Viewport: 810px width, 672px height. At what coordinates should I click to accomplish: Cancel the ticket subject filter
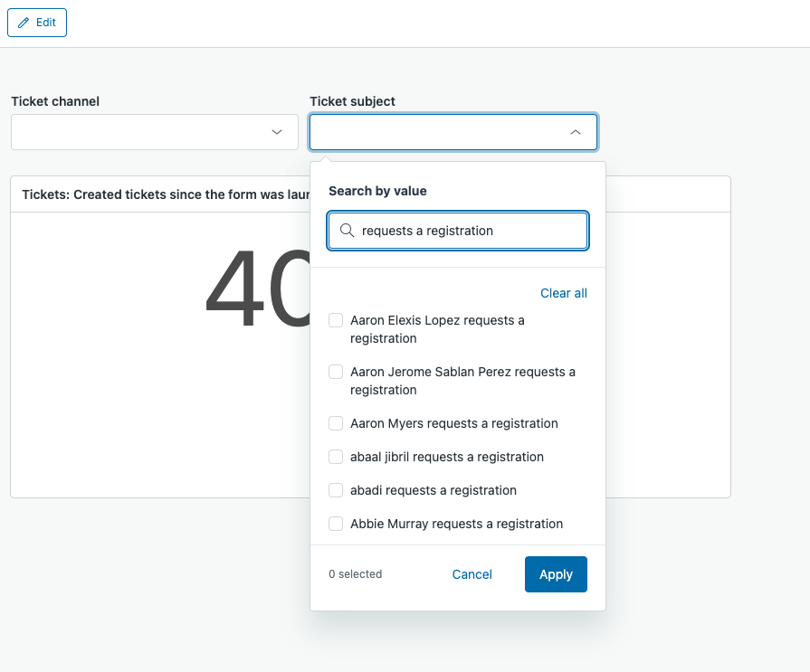click(x=472, y=574)
